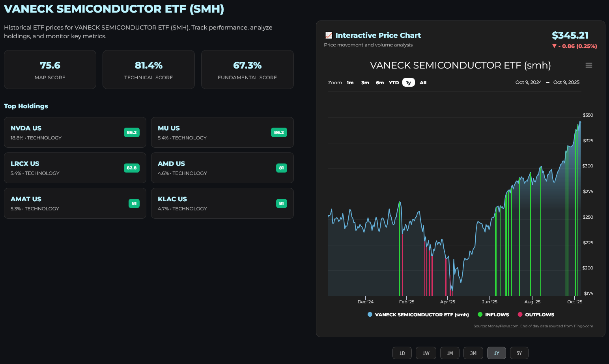Click the INFLOWS legend label

[x=497, y=314]
